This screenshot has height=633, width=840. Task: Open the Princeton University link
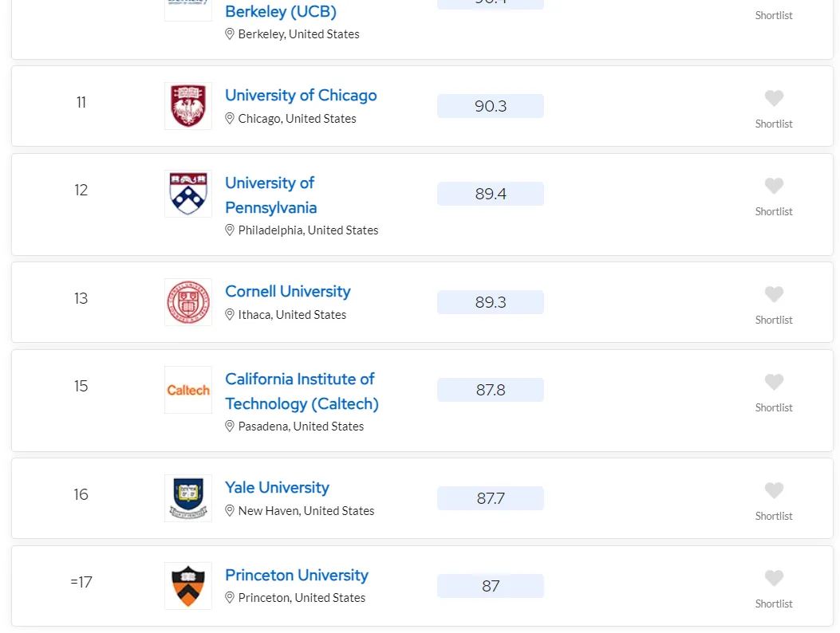click(296, 575)
